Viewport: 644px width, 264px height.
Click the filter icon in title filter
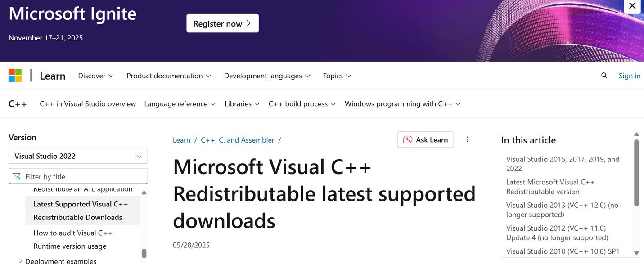click(17, 176)
